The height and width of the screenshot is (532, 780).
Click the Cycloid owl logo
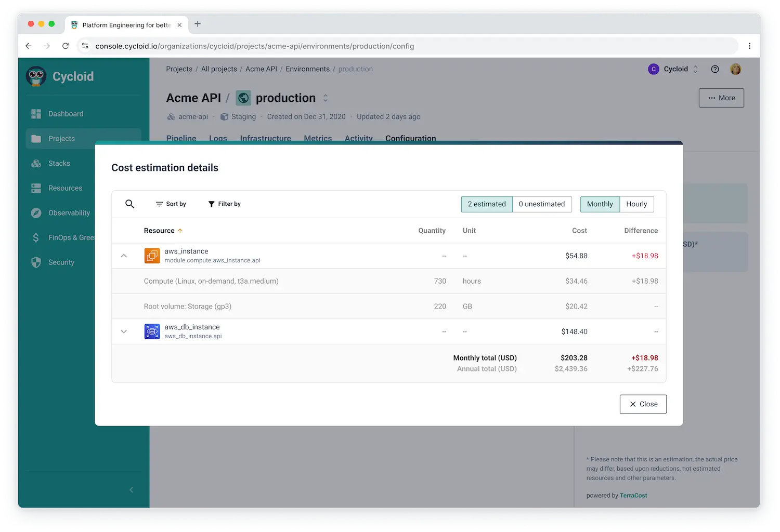tap(36, 76)
